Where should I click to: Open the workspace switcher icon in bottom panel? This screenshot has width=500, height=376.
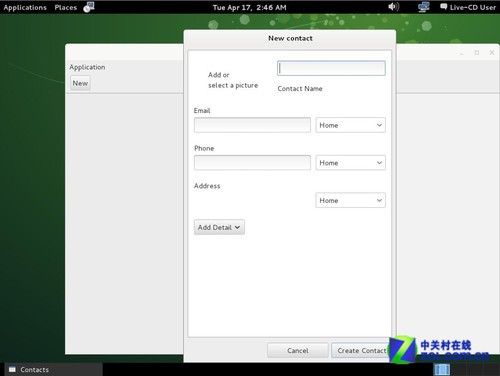[442, 369]
